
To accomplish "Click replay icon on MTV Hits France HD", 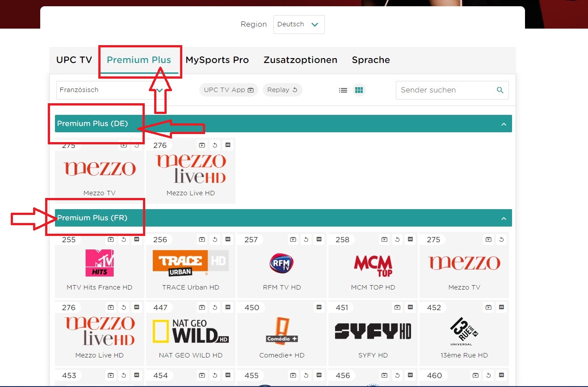I will tap(124, 240).
